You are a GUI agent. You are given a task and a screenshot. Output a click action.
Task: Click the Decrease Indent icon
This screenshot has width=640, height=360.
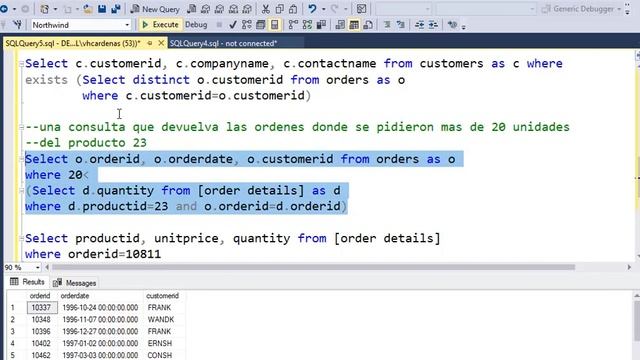click(419, 25)
